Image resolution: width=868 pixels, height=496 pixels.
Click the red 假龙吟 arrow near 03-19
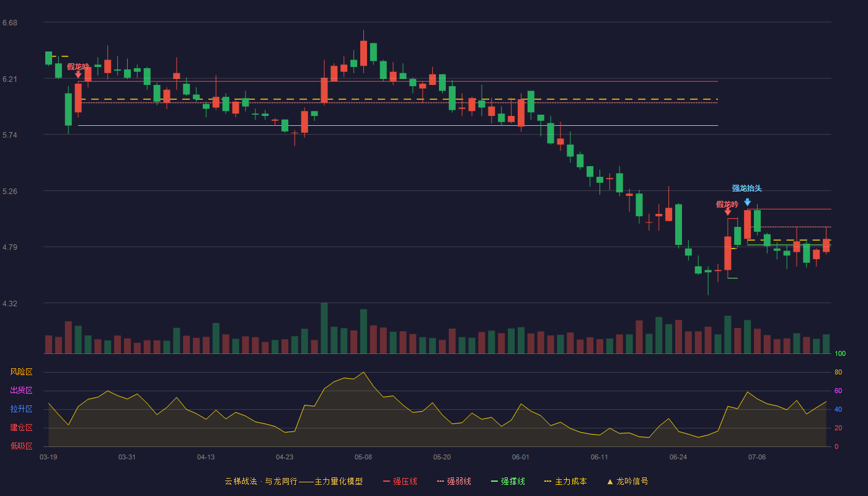(78, 74)
